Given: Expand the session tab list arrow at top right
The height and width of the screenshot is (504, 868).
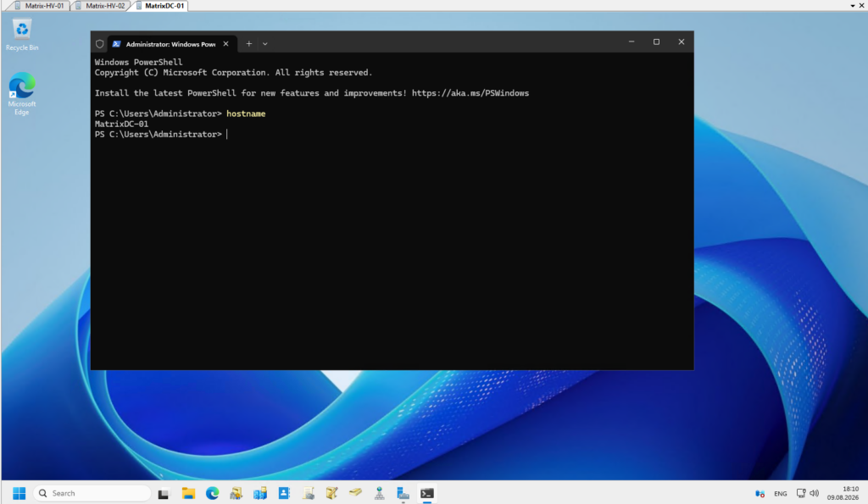Looking at the screenshot, I should [x=853, y=6].
